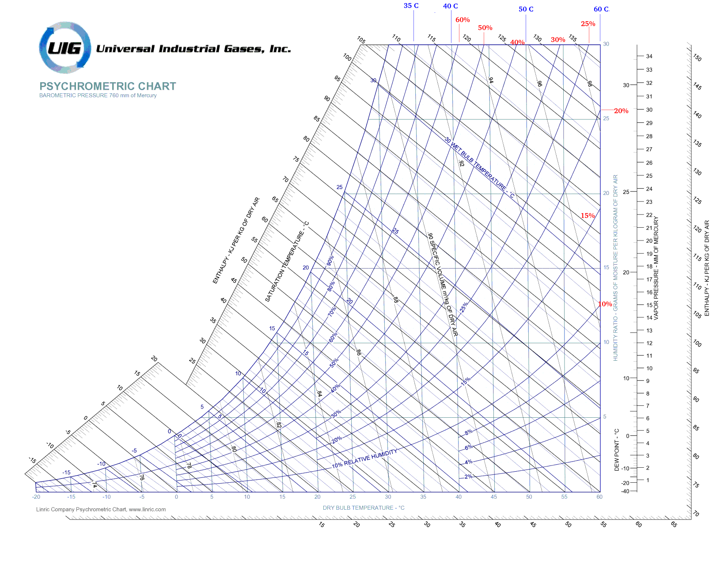The width and height of the screenshot is (728, 561).
Task: Click specific volume line label '96'
Action: click(539, 83)
